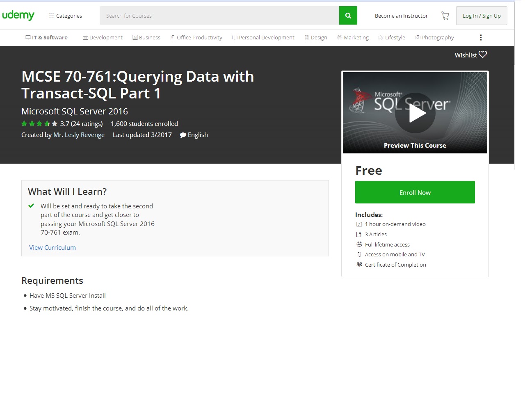Open the three-dot more categories menu
The height and width of the screenshot is (420, 525).
[481, 37]
